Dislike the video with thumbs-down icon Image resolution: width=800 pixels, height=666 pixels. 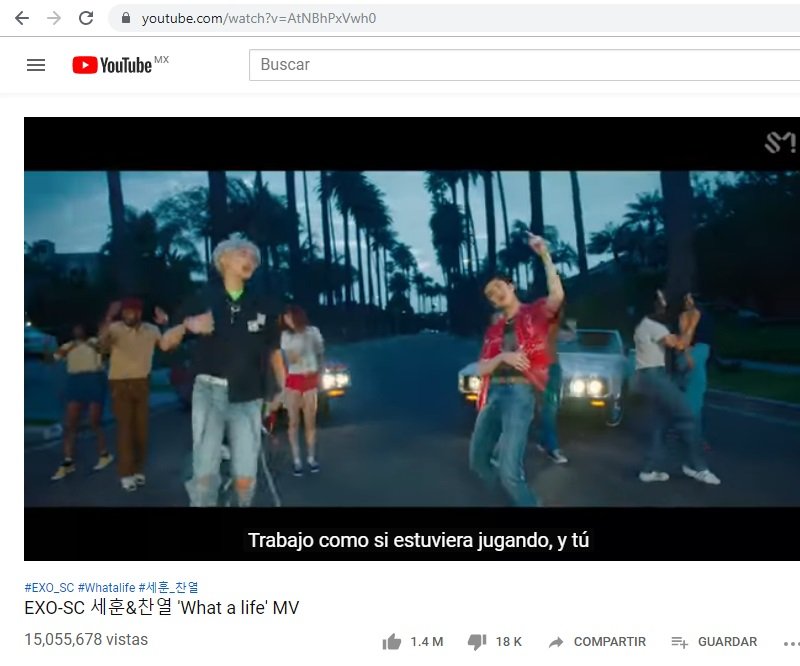point(477,642)
